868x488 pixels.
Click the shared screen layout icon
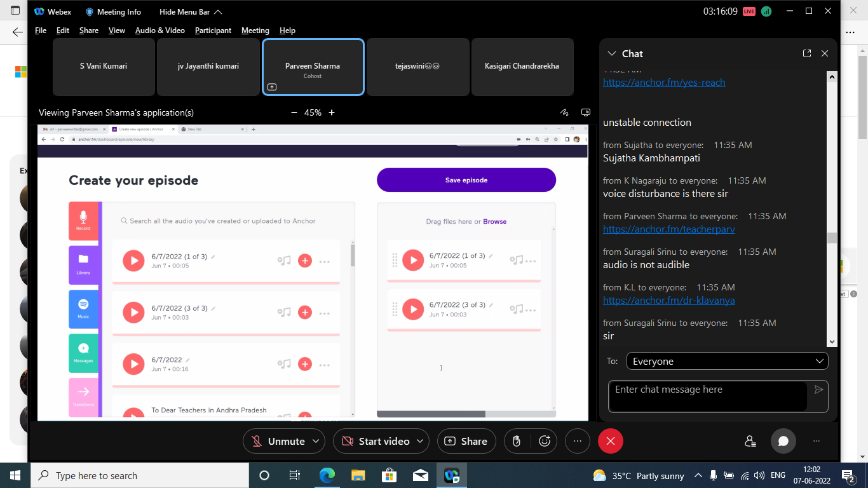click(585, 112)
